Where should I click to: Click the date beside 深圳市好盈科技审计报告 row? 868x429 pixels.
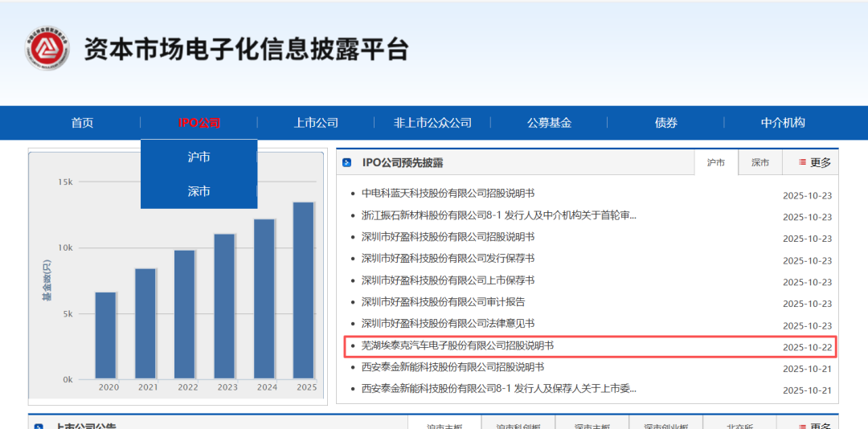point(807,304)
